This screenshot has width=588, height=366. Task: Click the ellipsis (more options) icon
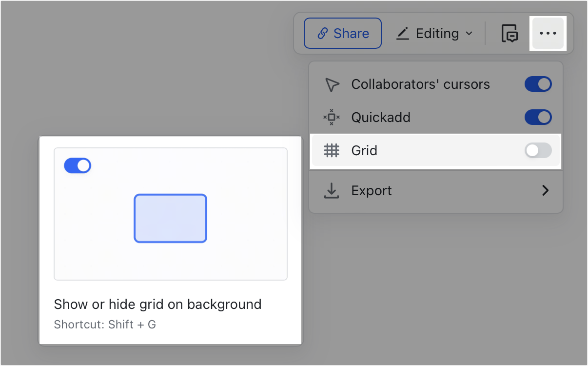548,33
